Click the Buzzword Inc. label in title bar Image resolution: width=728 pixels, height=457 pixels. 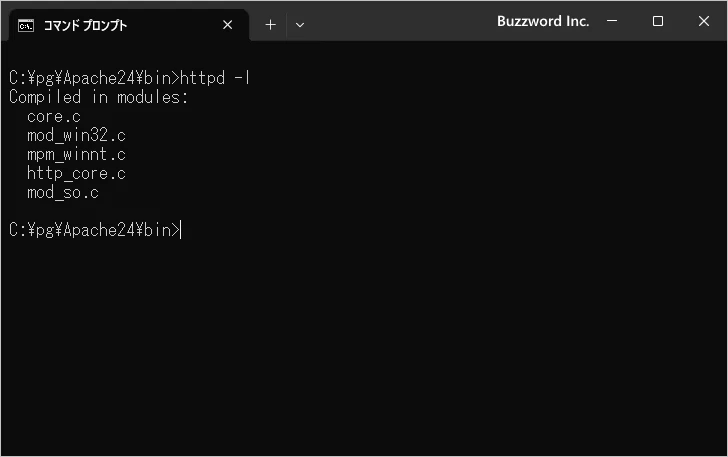[543, 21]
